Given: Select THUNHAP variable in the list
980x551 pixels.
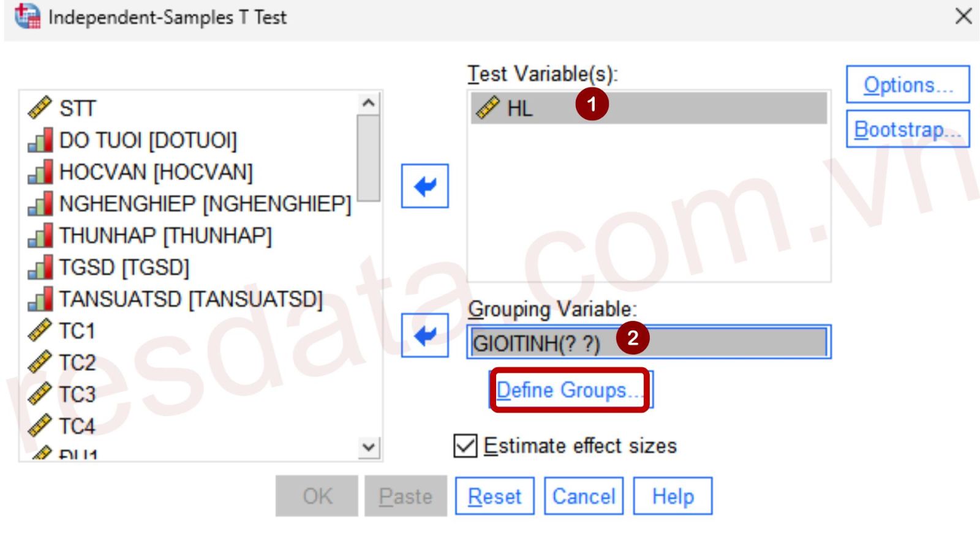Looking at the screenshot, I should click(x=165, y=236).
